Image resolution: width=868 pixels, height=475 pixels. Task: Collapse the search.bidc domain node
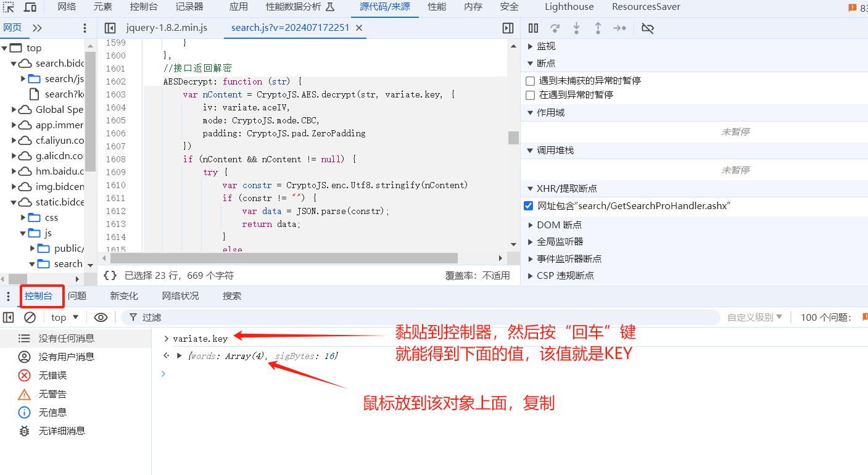point(14,64)
